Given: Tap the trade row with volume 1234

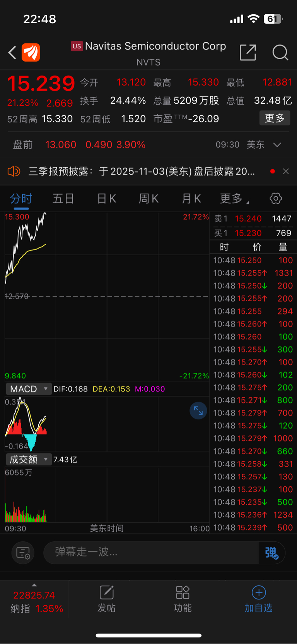Looking at the screenshot, I should pos(253,515).
